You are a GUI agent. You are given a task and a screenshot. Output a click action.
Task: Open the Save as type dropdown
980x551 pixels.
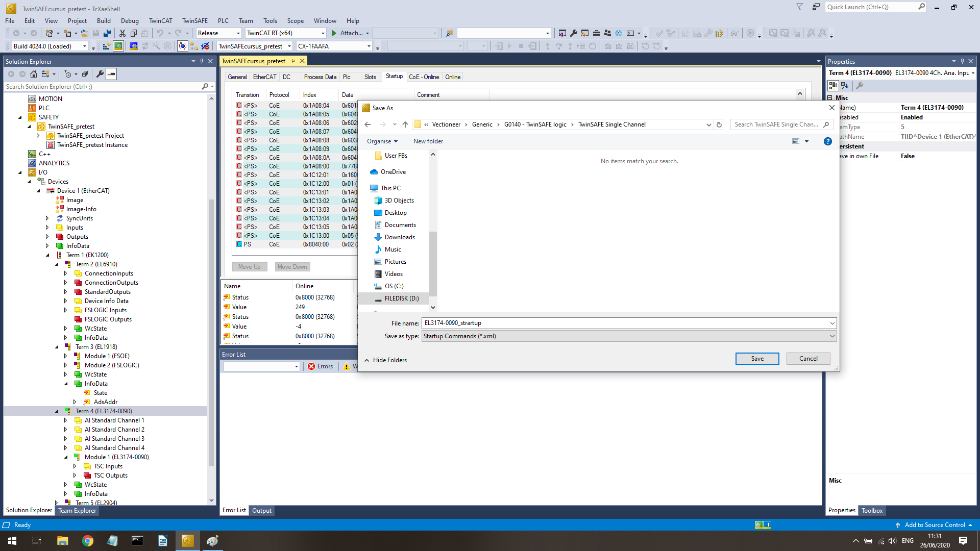pos(832,336)
